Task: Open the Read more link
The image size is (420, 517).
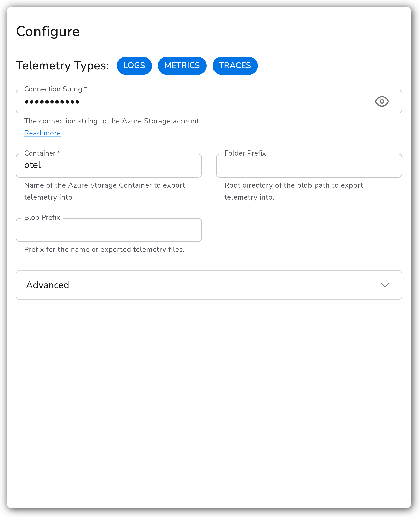Action: [42, 133]
